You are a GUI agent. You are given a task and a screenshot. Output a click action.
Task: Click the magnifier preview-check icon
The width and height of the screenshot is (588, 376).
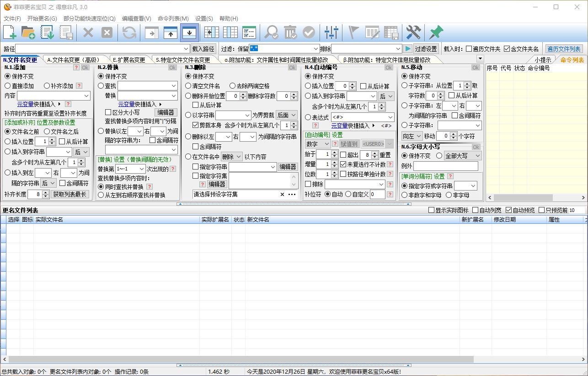pos(271,32)
